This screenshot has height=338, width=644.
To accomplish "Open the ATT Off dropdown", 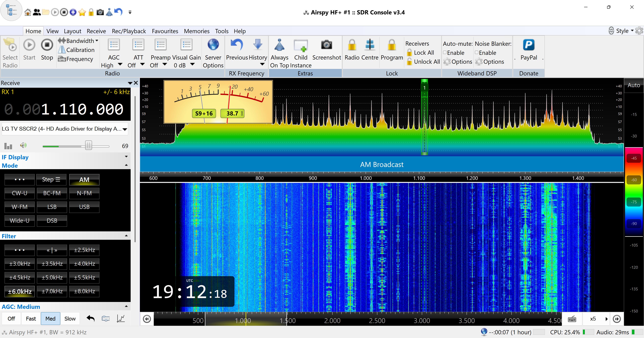I will coord(143,65).
